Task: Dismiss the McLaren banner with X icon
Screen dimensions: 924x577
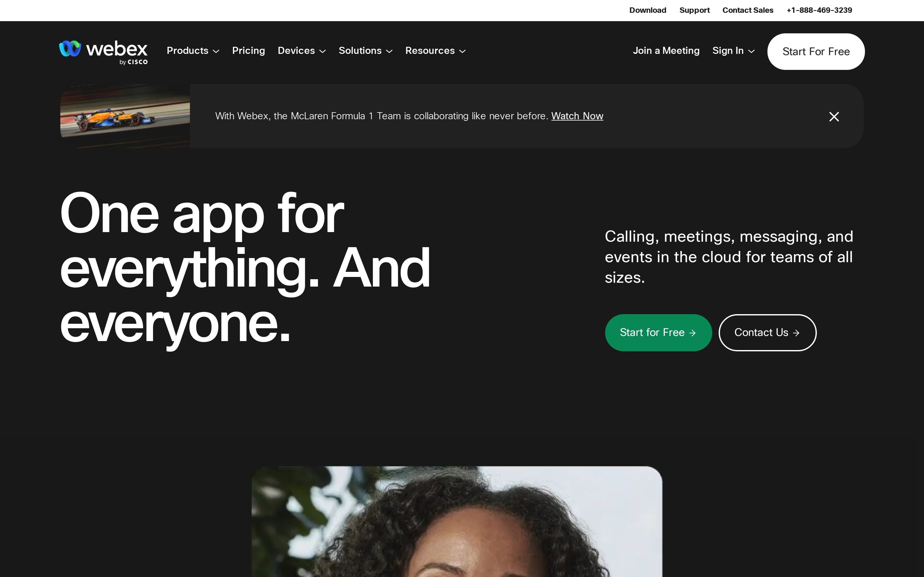Action: (834, 116)
